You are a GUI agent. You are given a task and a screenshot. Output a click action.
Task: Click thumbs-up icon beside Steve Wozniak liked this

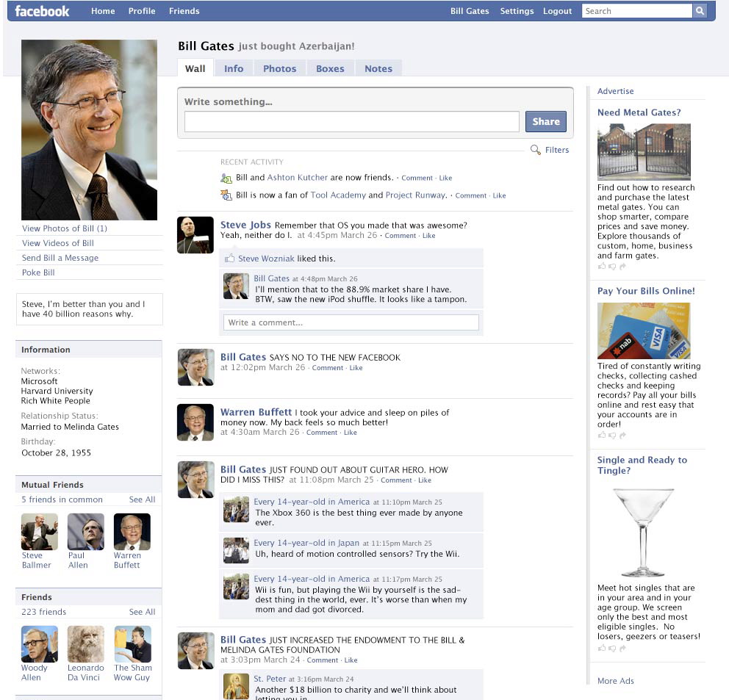pyautogui.click(x=230, y=259)
